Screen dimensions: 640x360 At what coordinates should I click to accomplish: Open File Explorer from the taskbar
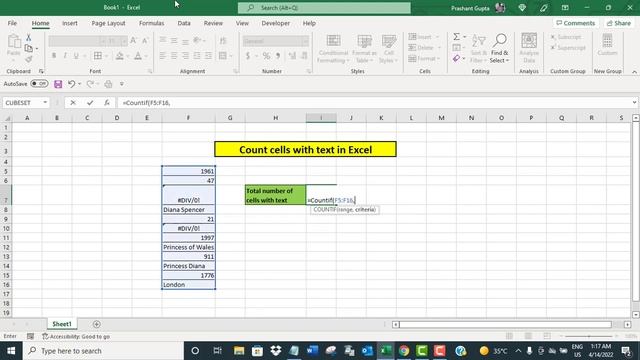239,351
